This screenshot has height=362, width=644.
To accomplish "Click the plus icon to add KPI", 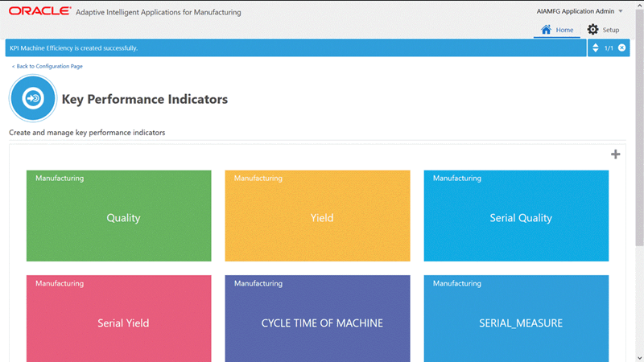I will tap(615, 154).
